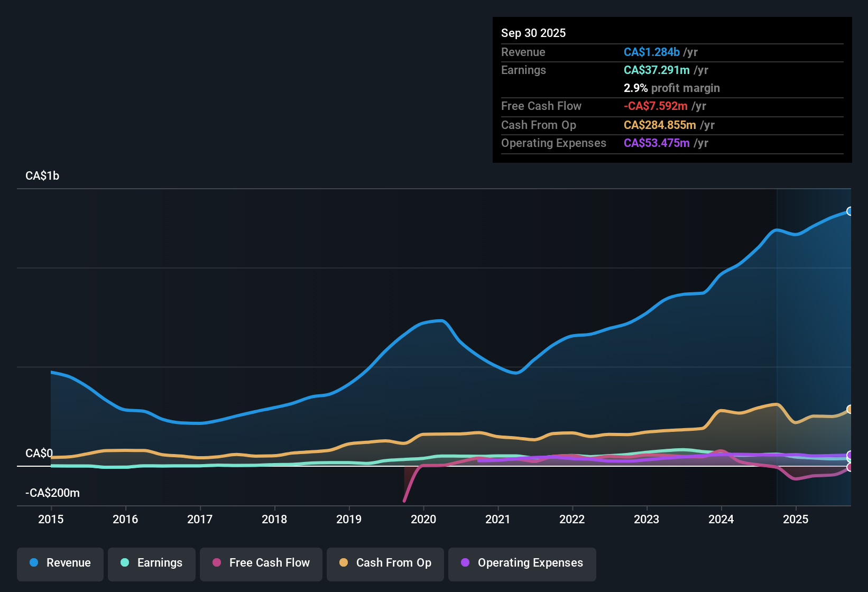
Task: Select the Revenue endpoint marker on the chart
Action: click(850, 211)
